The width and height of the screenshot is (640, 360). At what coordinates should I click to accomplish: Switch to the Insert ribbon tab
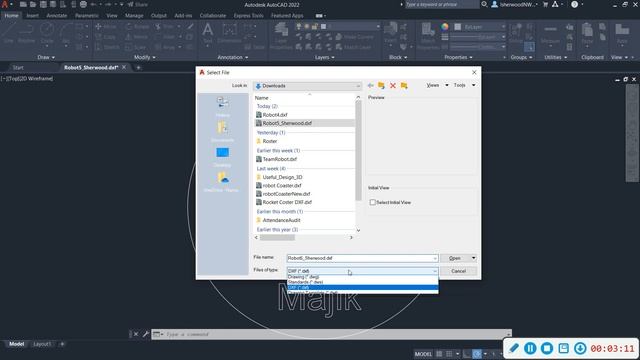click(x=32, y=16)
